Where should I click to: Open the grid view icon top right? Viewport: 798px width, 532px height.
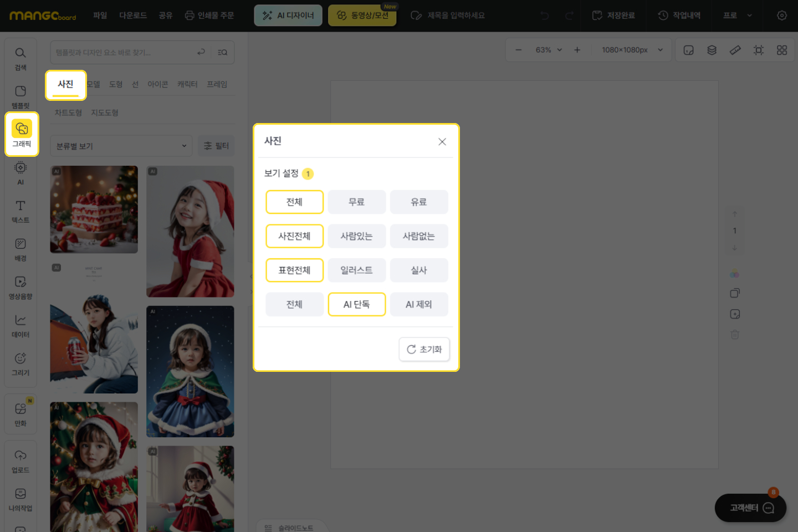click(x=781, y=50)
